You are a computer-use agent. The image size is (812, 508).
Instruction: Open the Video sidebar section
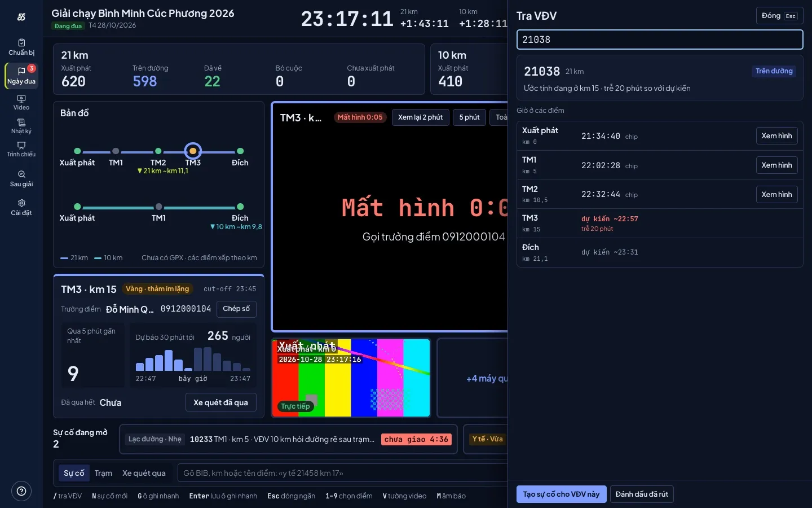21,102
